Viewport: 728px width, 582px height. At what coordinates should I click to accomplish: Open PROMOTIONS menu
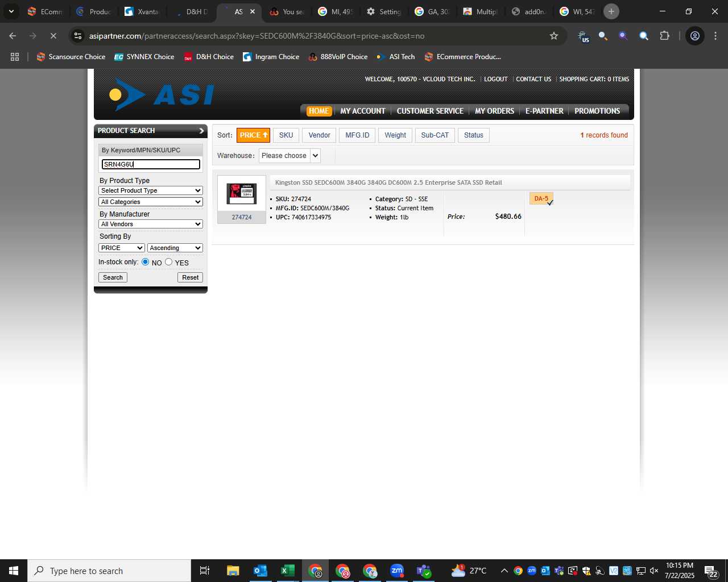click(597, 111)
